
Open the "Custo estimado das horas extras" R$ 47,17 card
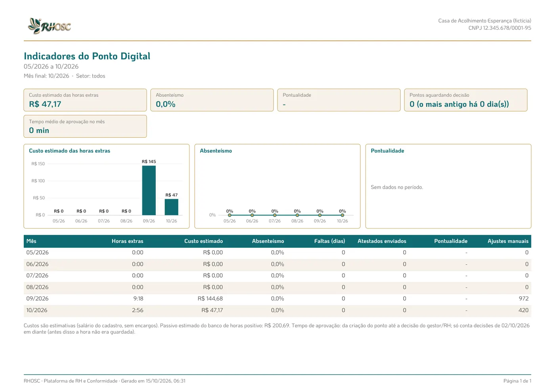click(x=85, y=100)
